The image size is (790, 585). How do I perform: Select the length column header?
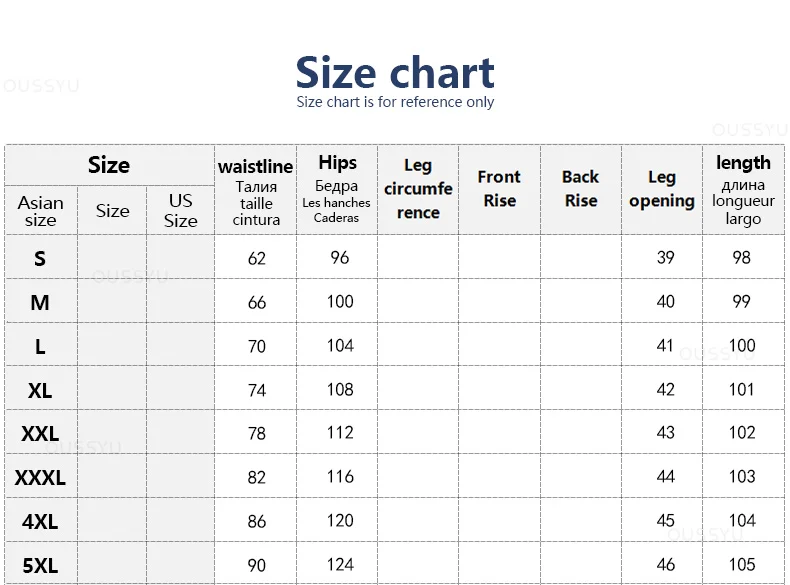(743, 190)
